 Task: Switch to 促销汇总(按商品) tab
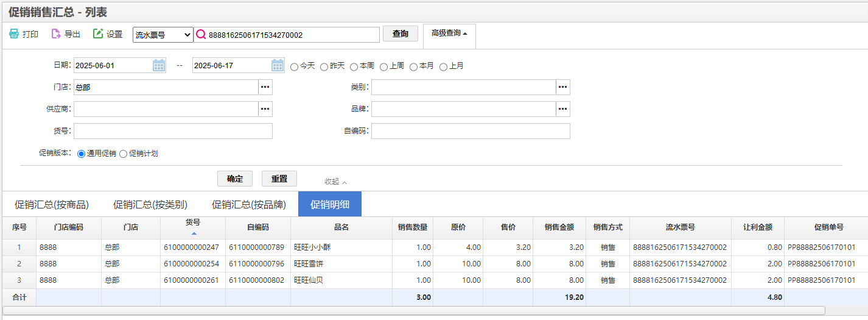(x=52, y=205)
